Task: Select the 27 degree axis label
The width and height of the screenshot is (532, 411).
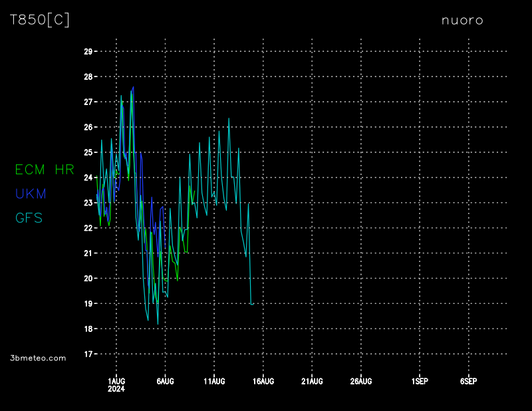Action: pyautogui.click(x=88, y=102)
